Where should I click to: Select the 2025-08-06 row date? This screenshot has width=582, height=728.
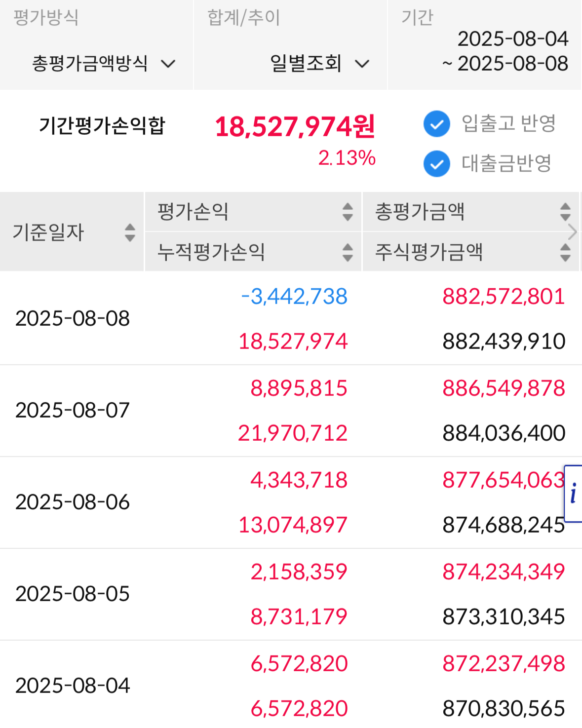[73, 502]
